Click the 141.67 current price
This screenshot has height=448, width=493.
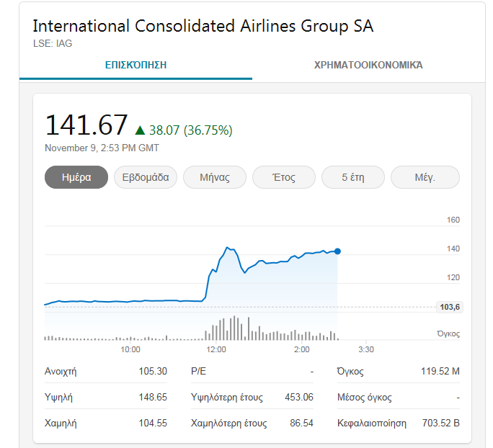86,125
